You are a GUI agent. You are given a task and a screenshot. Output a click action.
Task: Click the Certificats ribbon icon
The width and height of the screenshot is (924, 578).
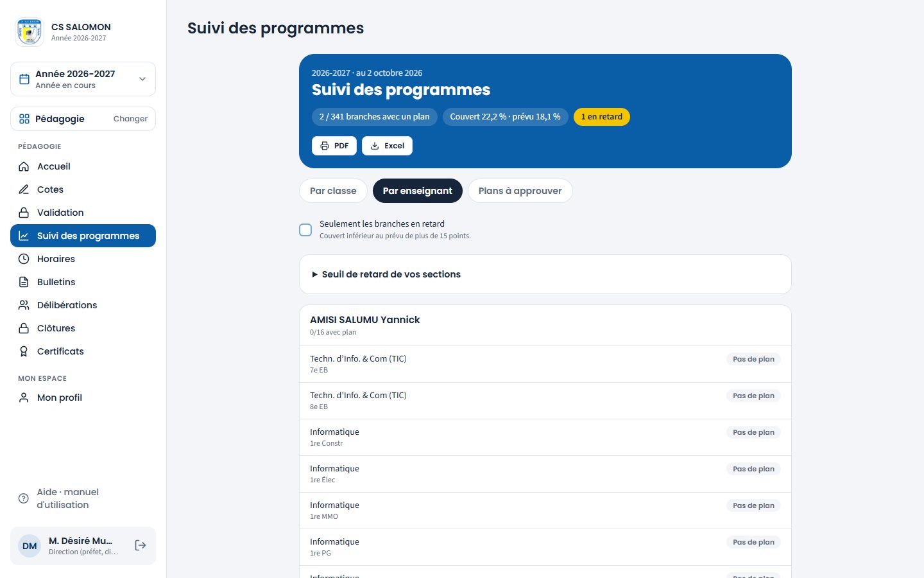pos(24,351)
